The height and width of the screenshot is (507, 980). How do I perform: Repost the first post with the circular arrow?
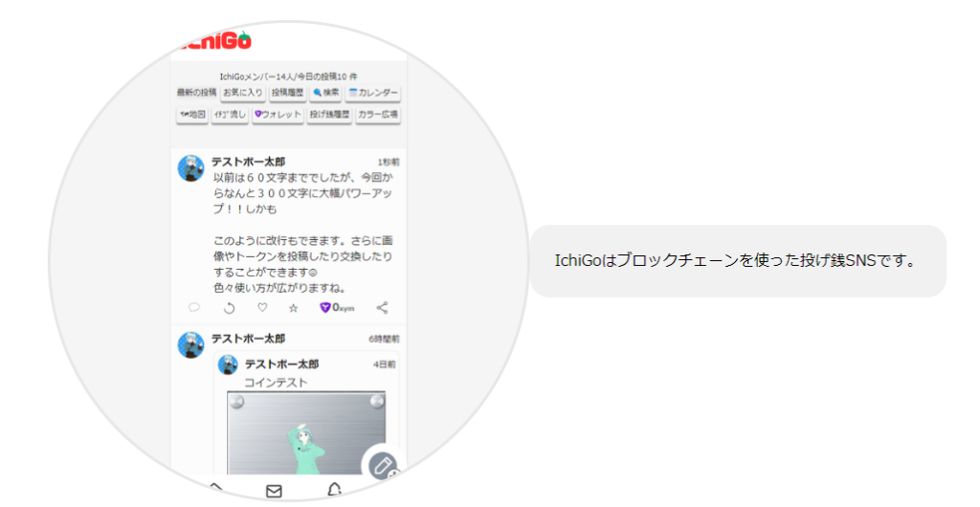tap(229, 308)
